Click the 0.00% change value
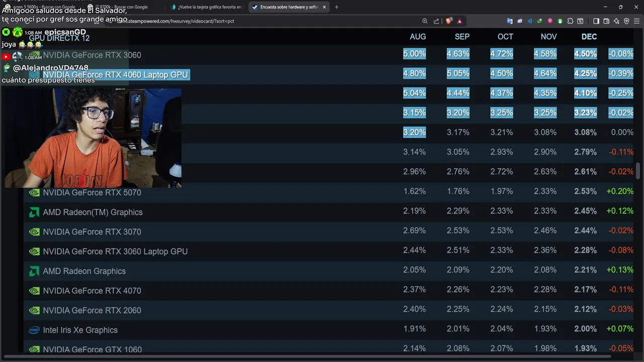 622,132
